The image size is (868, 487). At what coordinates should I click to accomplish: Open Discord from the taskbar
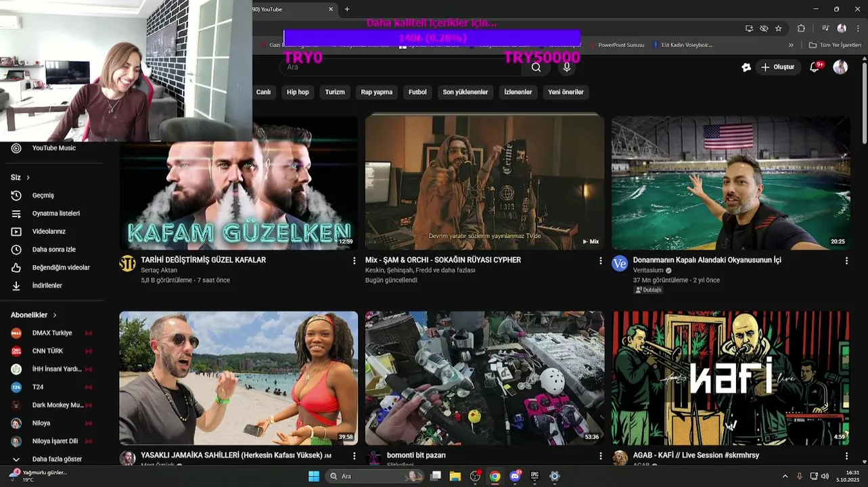click(x=515, y=476)
